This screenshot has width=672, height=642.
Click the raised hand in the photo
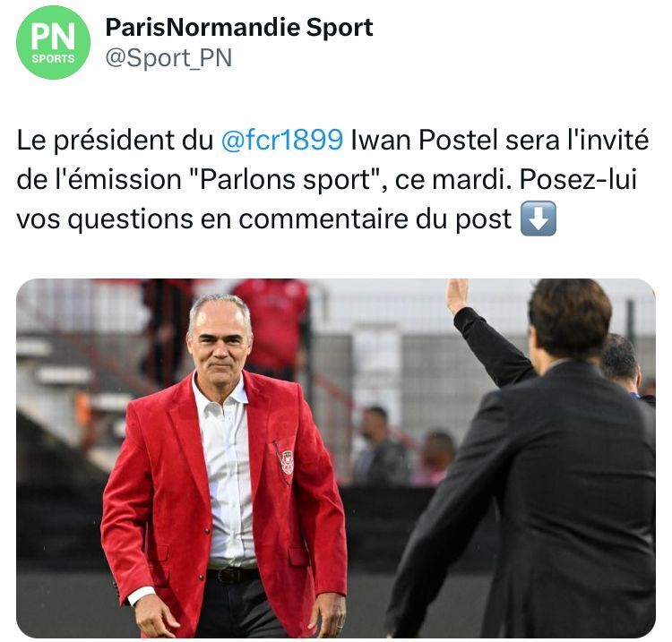coord(457,295)
